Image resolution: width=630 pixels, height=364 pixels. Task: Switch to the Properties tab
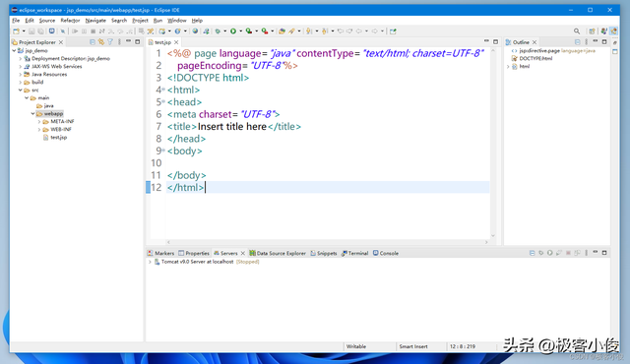[194, 253]
